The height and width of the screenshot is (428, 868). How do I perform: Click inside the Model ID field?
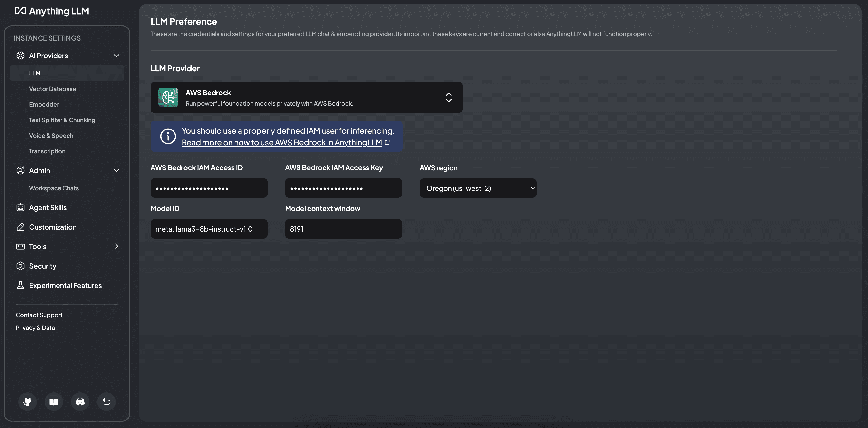209,229
